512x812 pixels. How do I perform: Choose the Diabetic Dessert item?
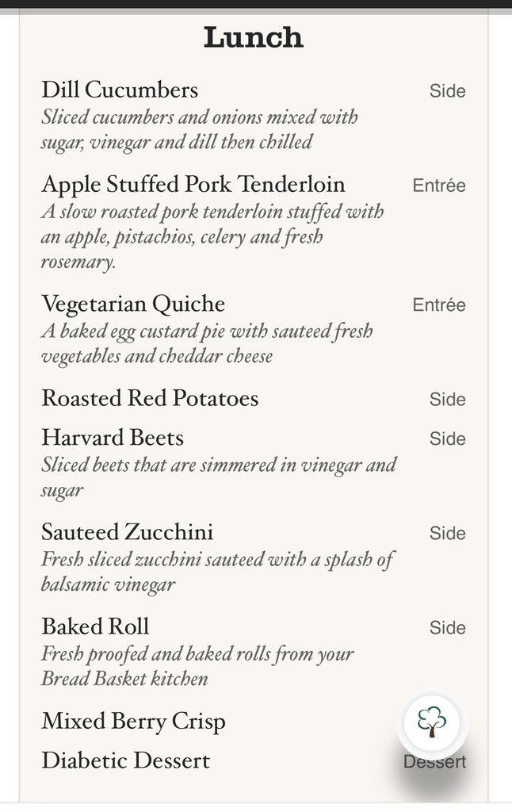(126, 760)
